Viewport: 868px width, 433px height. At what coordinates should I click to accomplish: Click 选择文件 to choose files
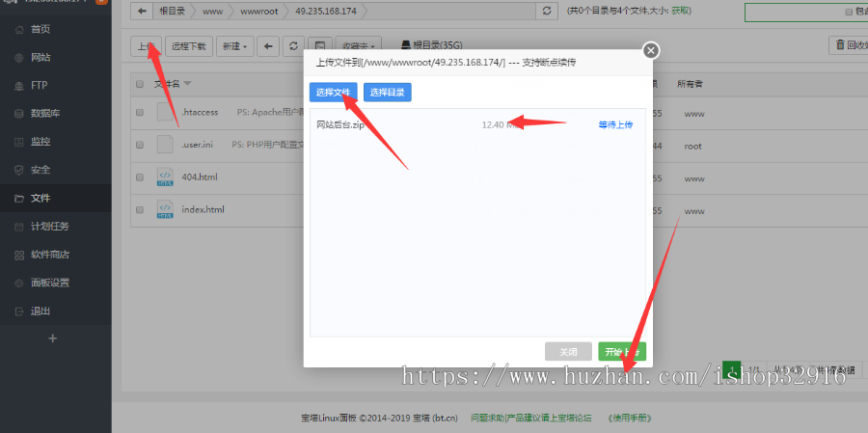[334, 93]
